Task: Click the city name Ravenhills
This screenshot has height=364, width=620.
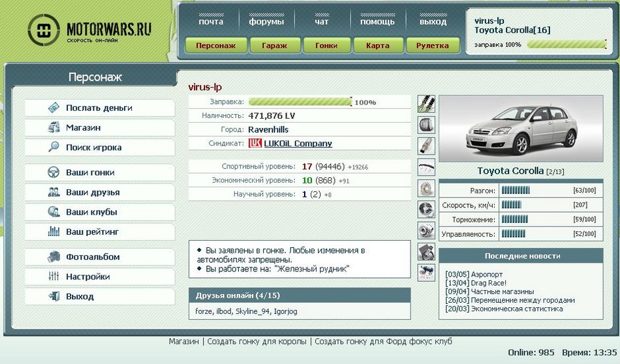Action: click(x=268, y=129)
